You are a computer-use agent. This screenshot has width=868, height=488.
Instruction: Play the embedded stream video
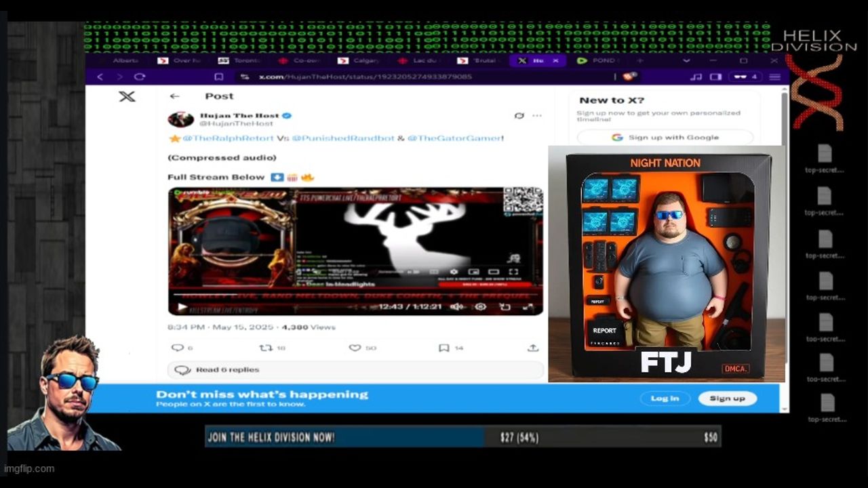point(182,307)
